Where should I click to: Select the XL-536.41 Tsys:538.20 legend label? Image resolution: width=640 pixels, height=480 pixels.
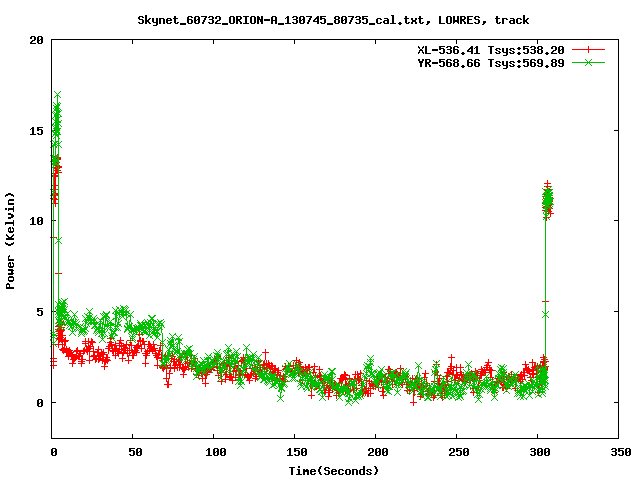[491, 50]
